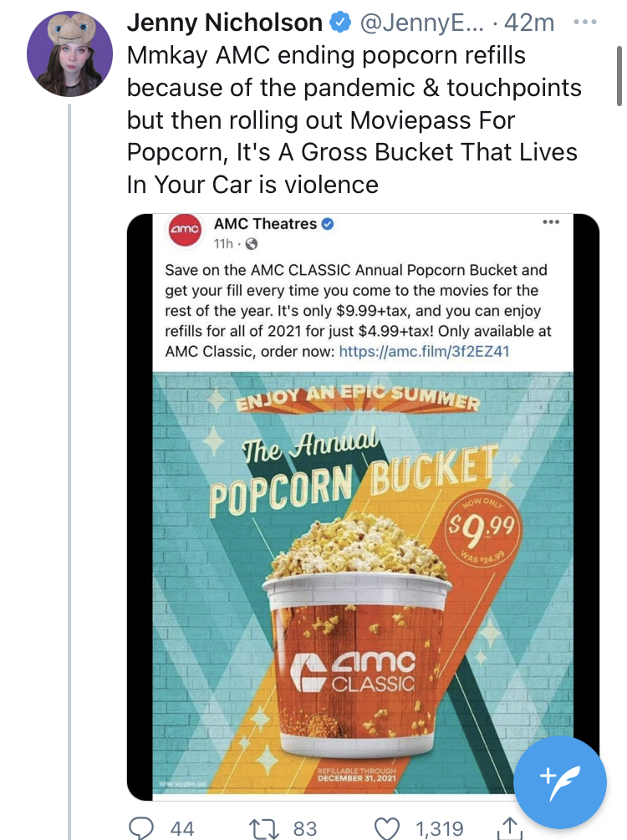The height and width of the screenshot is (840, 627).
Task: Tap the AMC Classic logo on bucket
Action: coord(352,671)
